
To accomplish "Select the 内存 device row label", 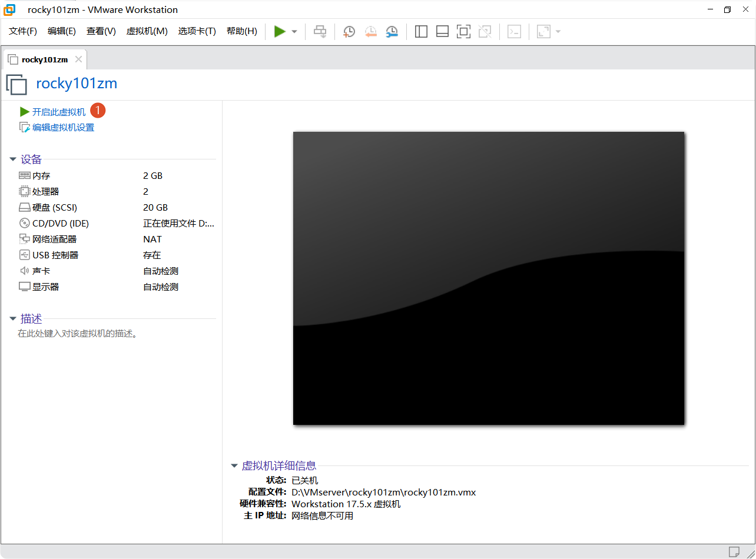I will [x=41, y=176].
